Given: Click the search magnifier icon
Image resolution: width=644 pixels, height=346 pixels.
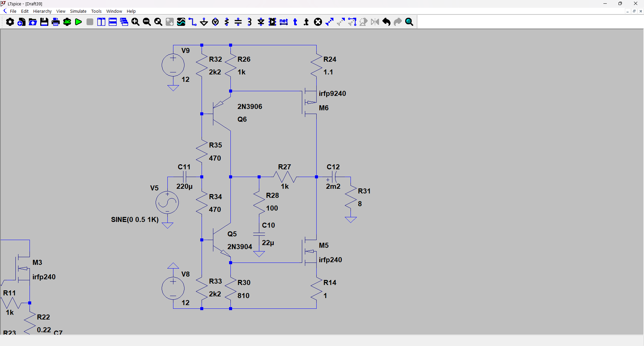Looking at the screenshot, I should [x=409, y=22].
